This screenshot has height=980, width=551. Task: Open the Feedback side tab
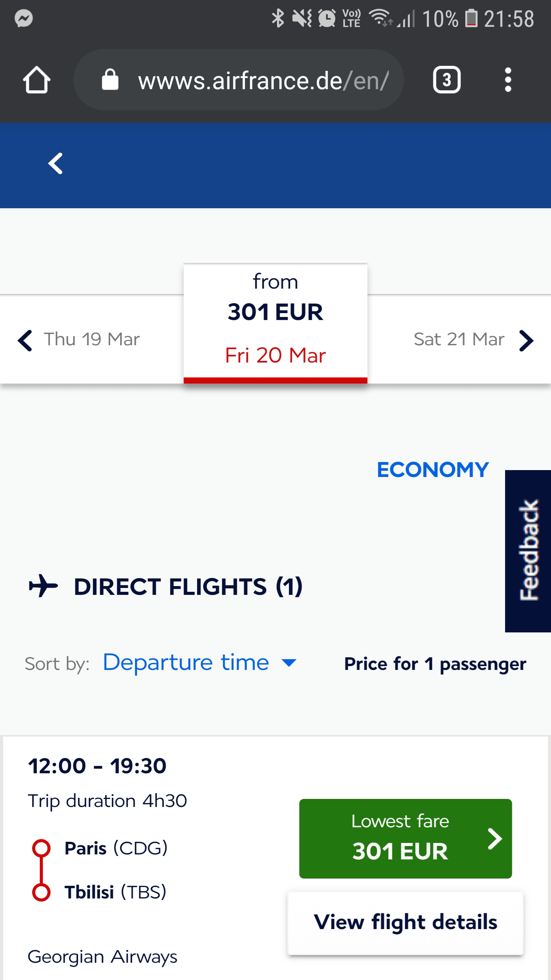pyautogui.click(x=528, y=551)
